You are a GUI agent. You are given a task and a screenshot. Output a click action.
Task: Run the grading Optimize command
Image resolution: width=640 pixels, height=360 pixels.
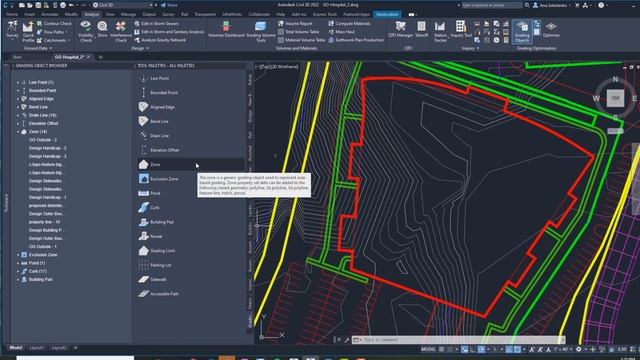pos(551,29)
